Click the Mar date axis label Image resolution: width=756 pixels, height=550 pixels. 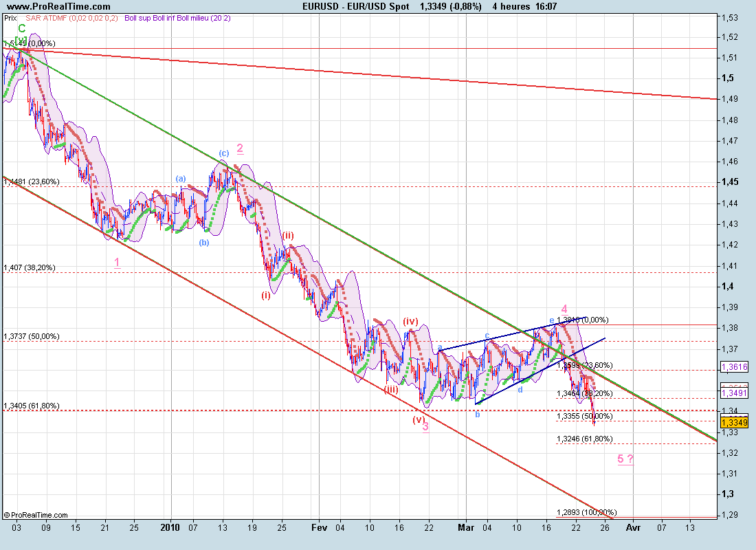coord(466,528)
